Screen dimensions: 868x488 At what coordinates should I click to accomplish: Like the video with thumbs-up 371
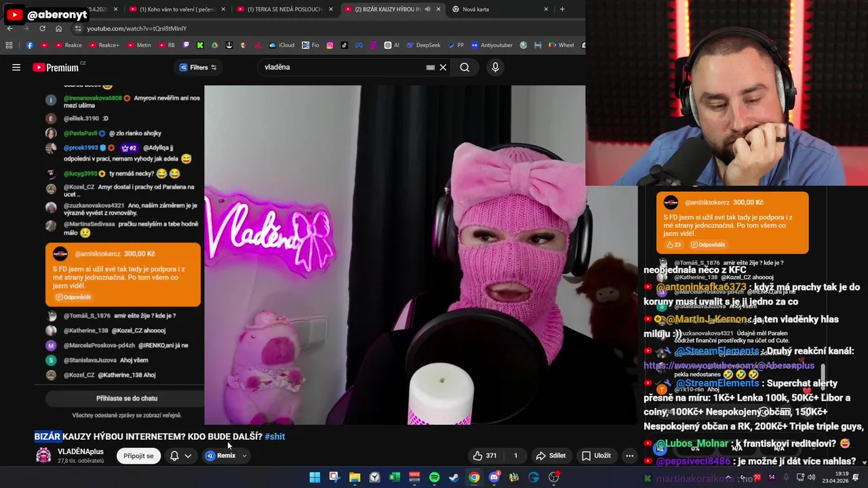click(x=486, y=455)
